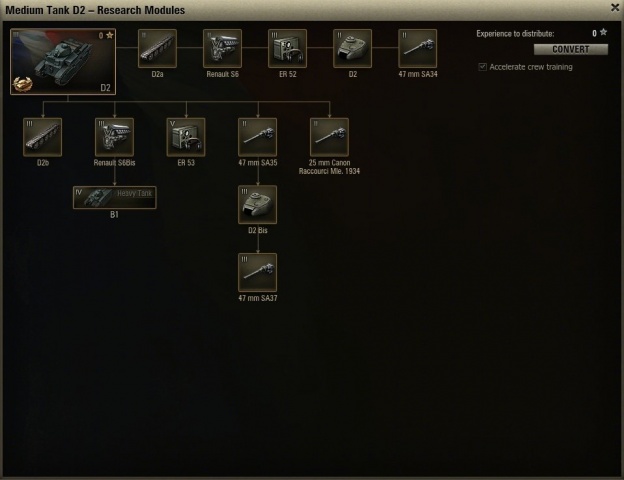
Task: Select the D2a suspension module icon
Action: (x=157, y=48)
